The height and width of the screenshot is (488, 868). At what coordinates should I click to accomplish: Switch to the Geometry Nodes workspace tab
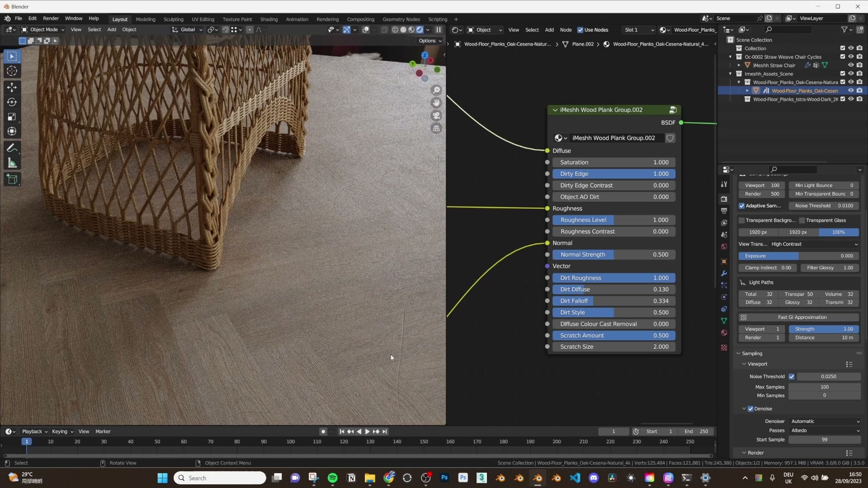[x=401, y=19]
